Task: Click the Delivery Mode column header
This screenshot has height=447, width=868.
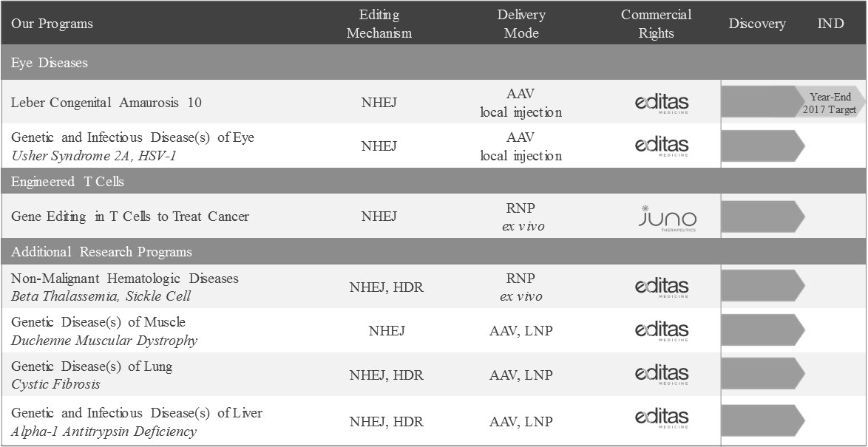Action: (521, 24)
